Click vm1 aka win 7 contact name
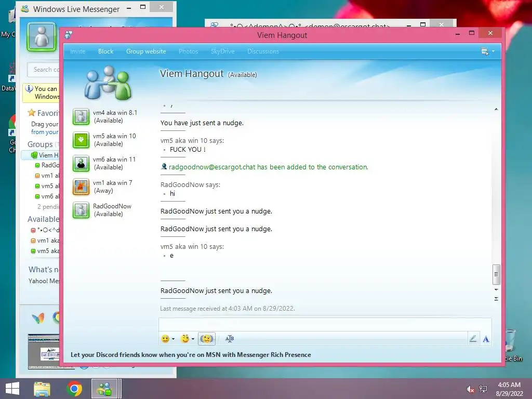The height and width of the screenshot is (399, 532). pyautogui.click(x=113, y=183)
